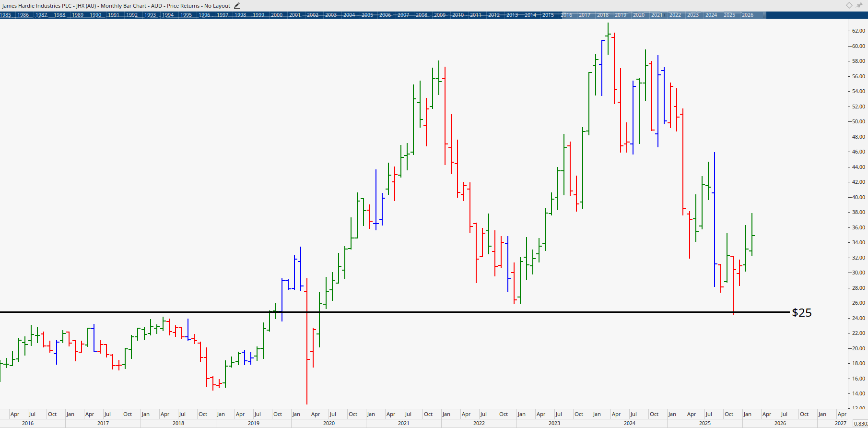The image size is (868, 428).
Task: Click the left handle of the timeline range selector
Action: click(563, 15)
